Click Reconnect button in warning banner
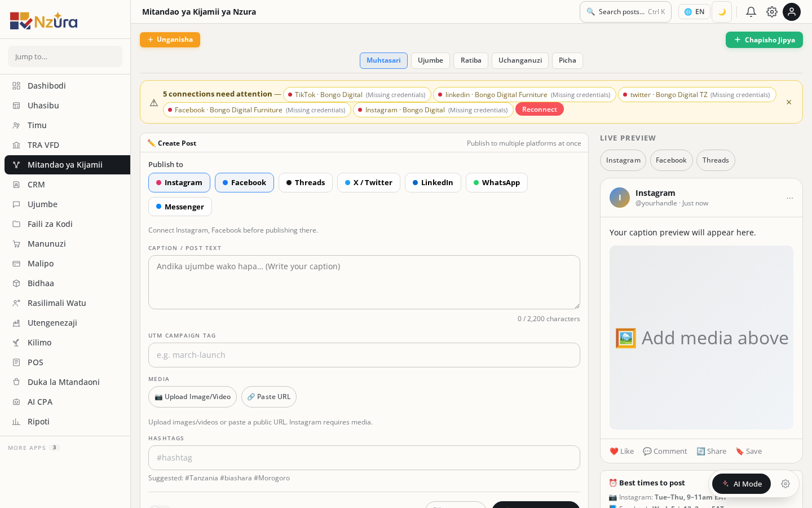 540,110
